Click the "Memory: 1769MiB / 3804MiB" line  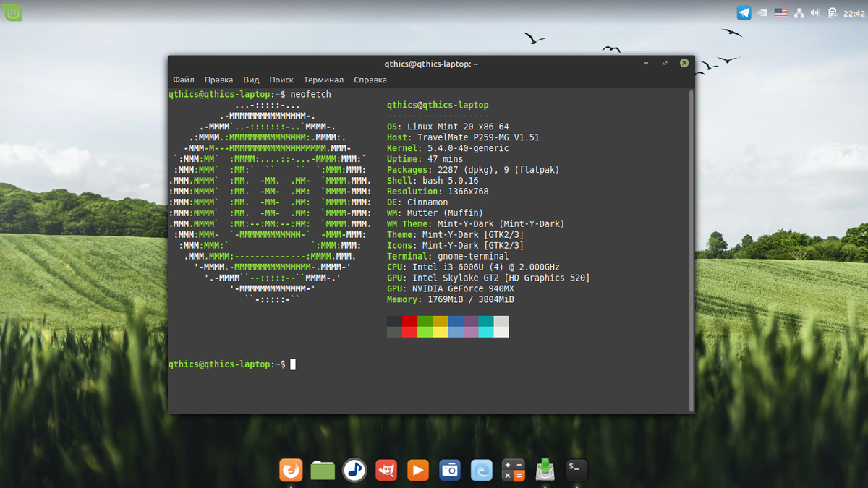pos(451,300)
